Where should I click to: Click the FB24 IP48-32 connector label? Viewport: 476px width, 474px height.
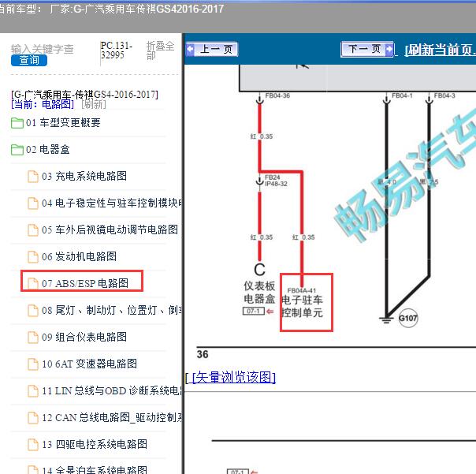coord(276,181)
